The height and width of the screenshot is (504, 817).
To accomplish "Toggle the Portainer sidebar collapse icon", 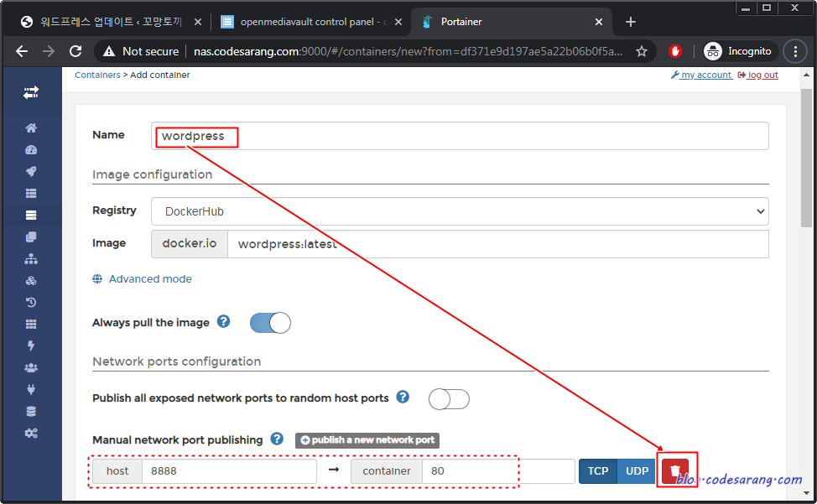I will coord(31,93).
